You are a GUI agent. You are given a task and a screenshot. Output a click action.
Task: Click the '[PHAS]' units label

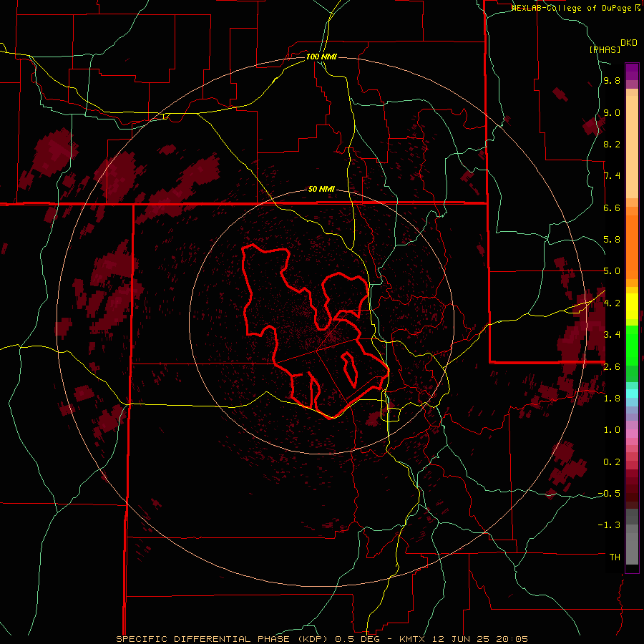pos(605,49)
